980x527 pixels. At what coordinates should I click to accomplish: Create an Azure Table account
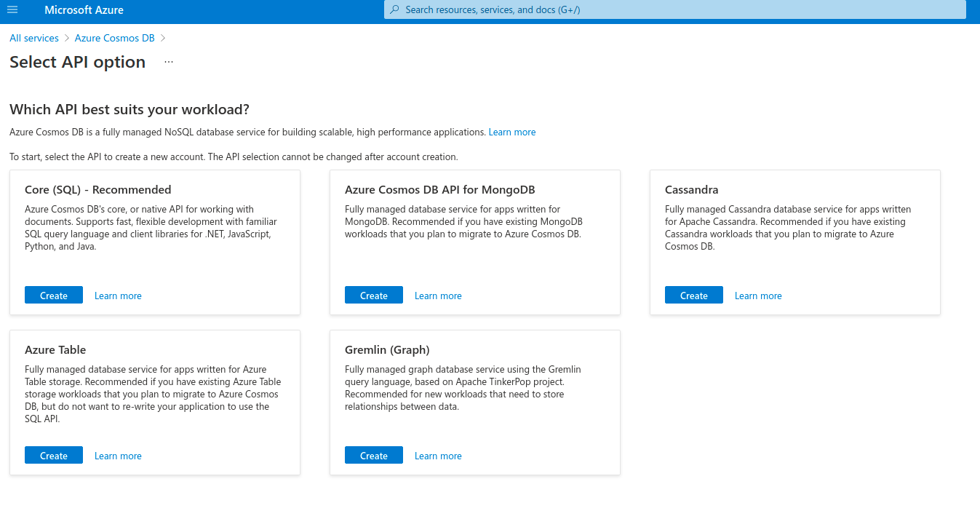pos(54,455)
